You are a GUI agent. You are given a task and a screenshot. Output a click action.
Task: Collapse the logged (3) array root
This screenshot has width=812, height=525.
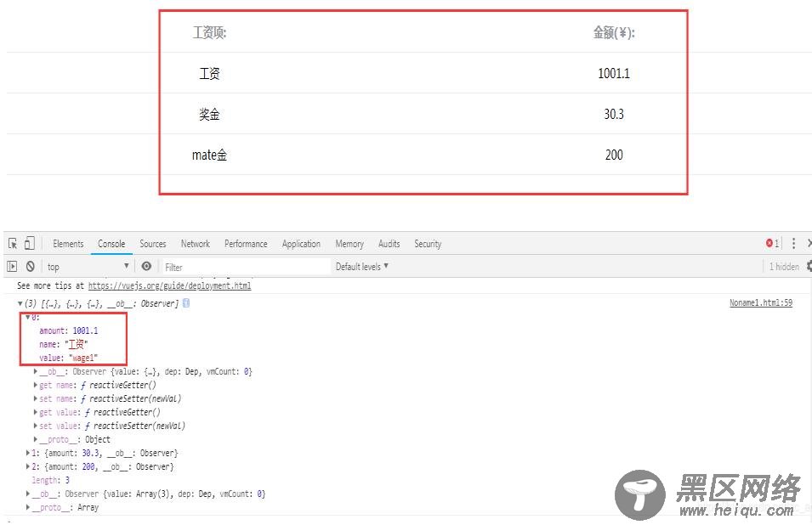(20, 303)
